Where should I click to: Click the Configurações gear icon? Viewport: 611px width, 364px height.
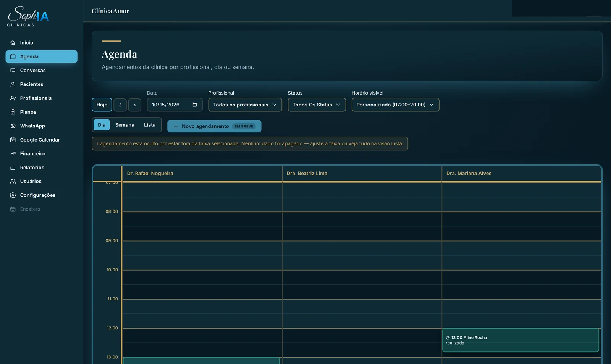point(13,195)
